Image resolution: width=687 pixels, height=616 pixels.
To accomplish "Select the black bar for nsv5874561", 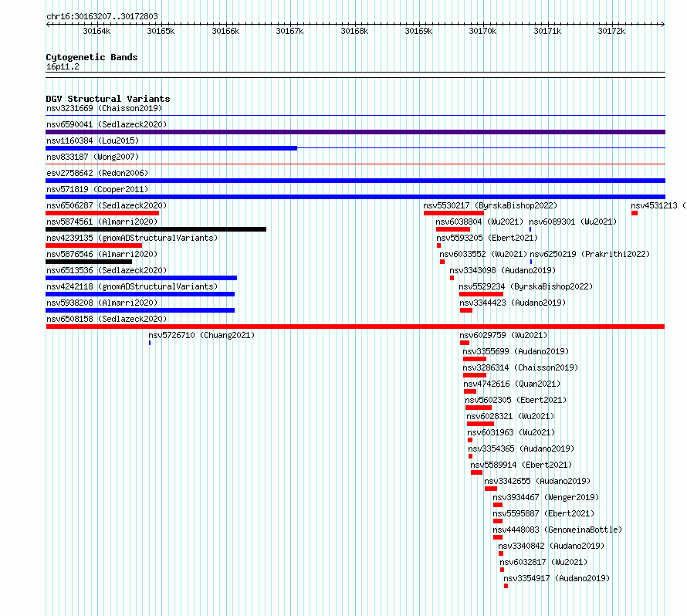I will (x=155, y=229).
